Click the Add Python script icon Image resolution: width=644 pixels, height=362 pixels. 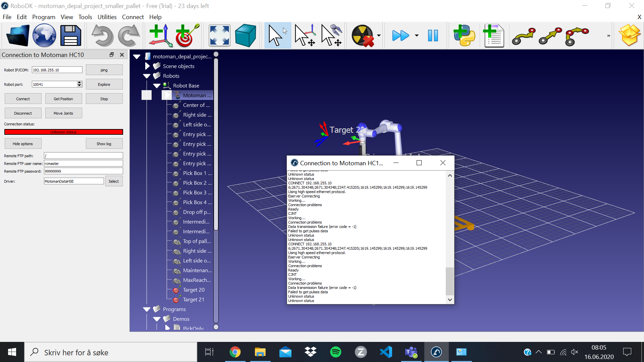pyautogui.click(x=464, y=36)
